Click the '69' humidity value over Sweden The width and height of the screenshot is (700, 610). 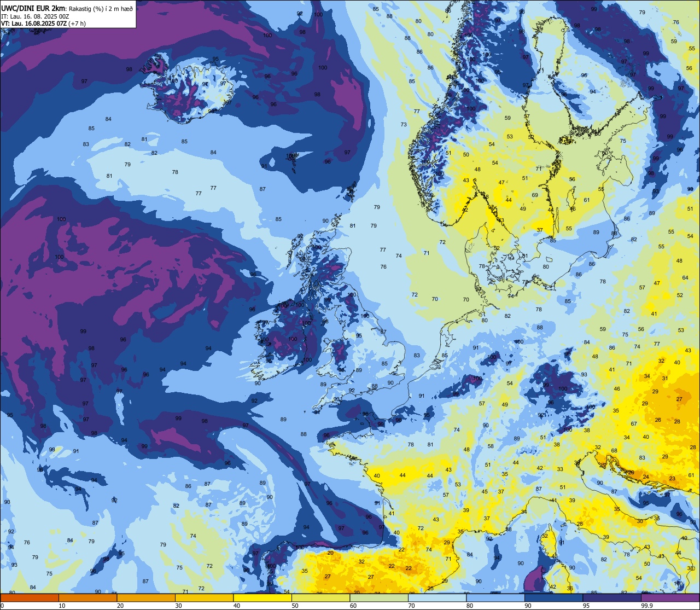pyautogui.click(x=535, y=195)
